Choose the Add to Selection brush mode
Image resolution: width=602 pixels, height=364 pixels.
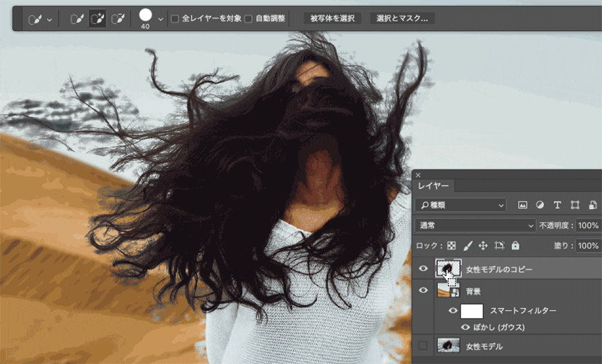(98, 19)
